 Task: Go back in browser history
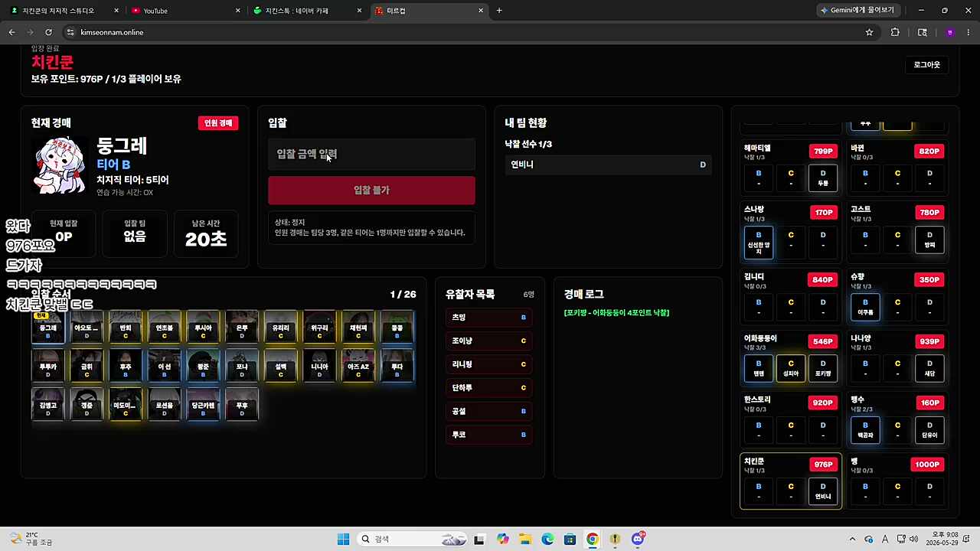coord(11,32)
